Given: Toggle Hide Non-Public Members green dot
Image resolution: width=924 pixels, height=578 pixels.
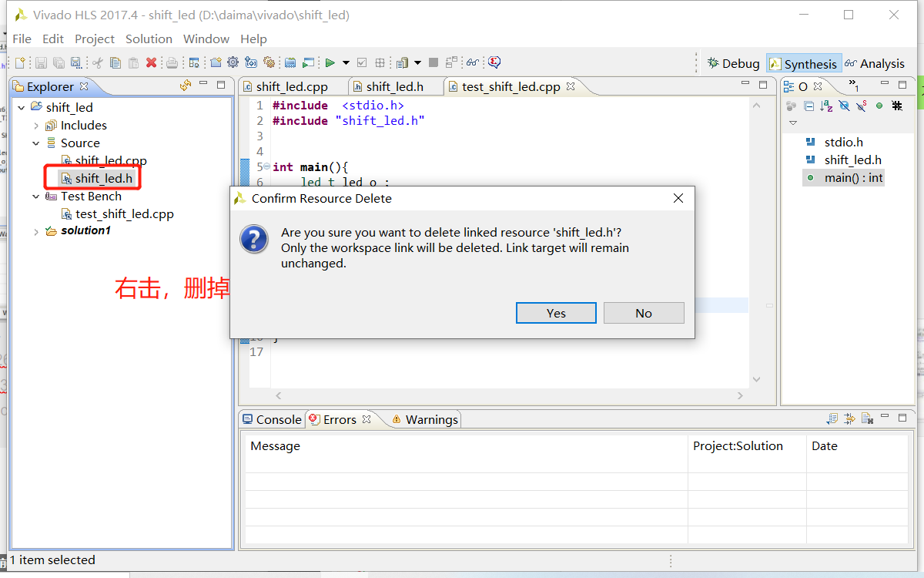Looking at the screenshot, I should pyautogui.click(x=879, y=106).
